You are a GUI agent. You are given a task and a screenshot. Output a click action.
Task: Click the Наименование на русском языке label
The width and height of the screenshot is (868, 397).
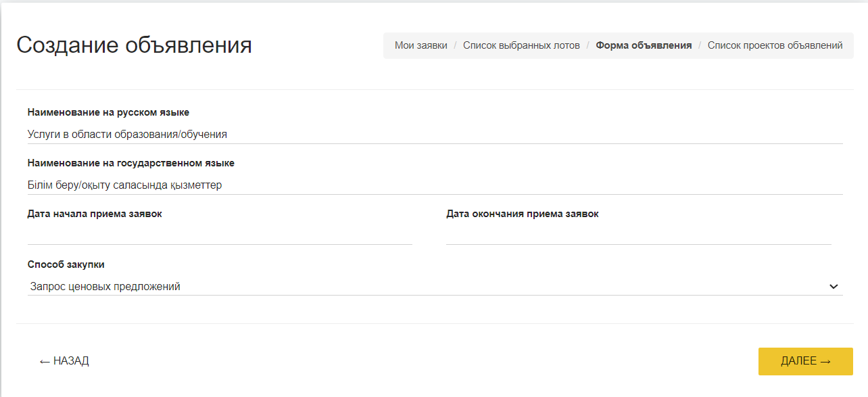[108, 112]
